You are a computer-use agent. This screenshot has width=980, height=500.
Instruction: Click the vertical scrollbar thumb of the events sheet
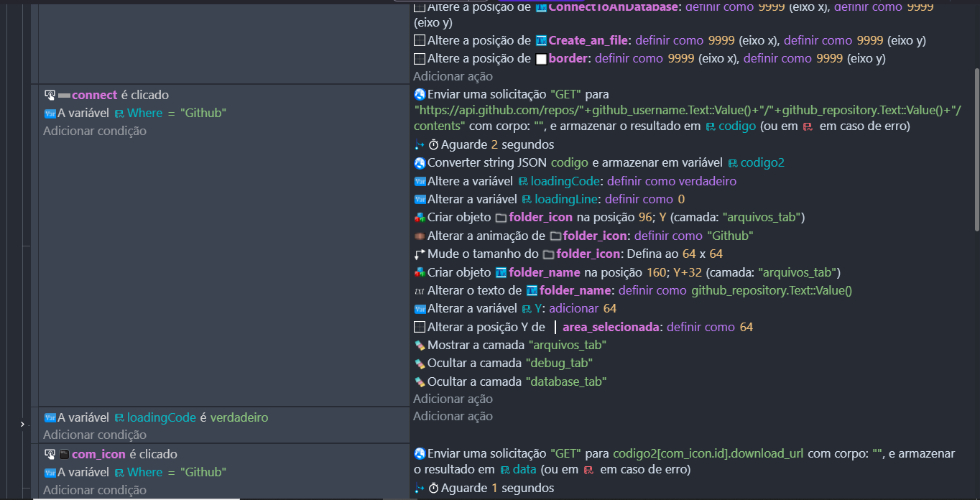tap(976, 149)
